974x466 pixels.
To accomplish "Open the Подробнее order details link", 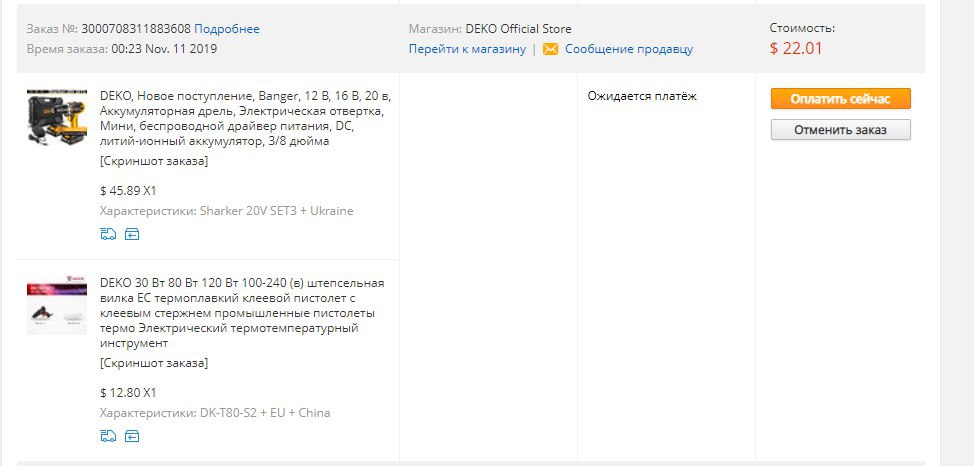I will [227, 29].
